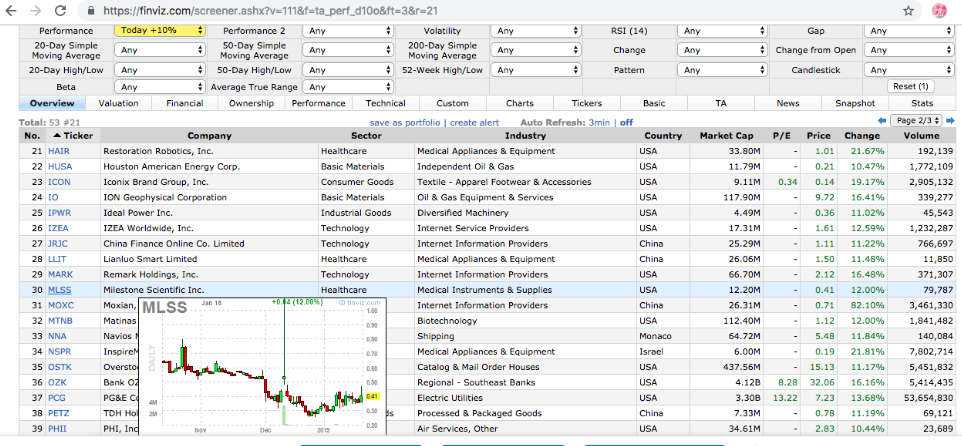Open the Performance 2 filter dropdown
Viewport: 962px width, 446px height.
click(x=348, y=31)
